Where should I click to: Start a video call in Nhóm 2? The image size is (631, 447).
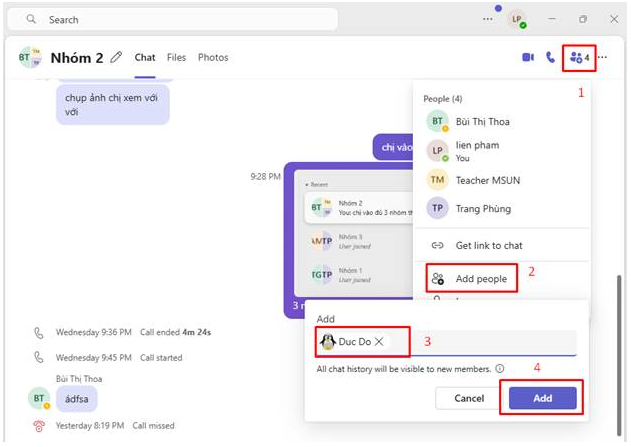pos(528,58)
